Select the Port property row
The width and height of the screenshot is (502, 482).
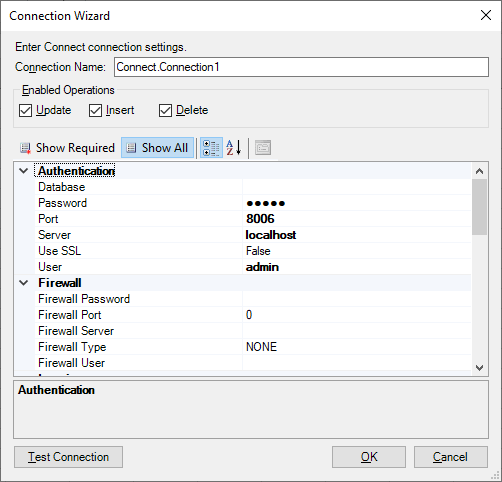click(x=253, y=219)
